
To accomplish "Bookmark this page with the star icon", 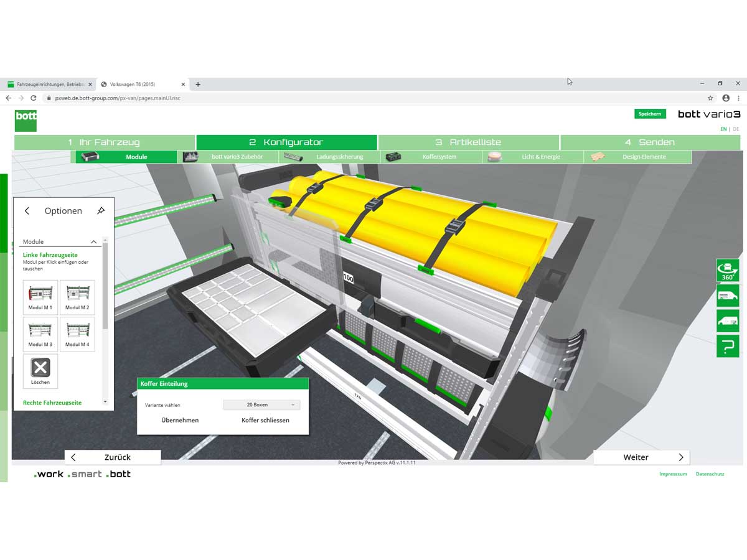I will click(710, 98).
